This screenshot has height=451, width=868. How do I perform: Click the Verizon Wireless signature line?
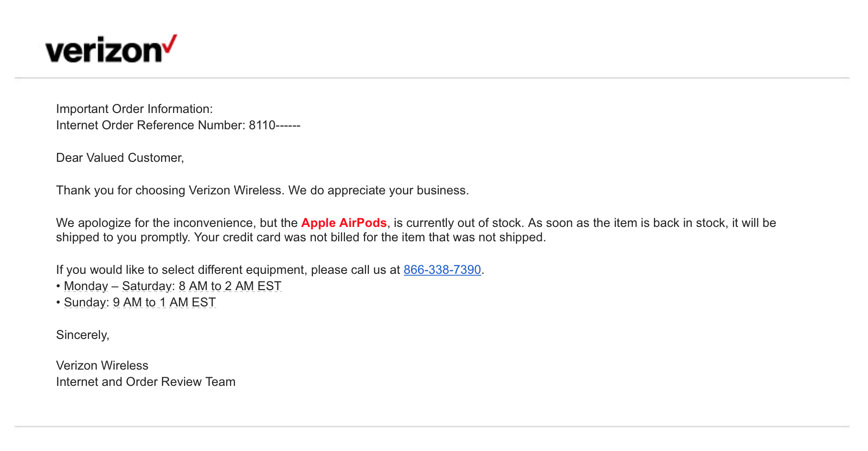click(x=102, y=366)
